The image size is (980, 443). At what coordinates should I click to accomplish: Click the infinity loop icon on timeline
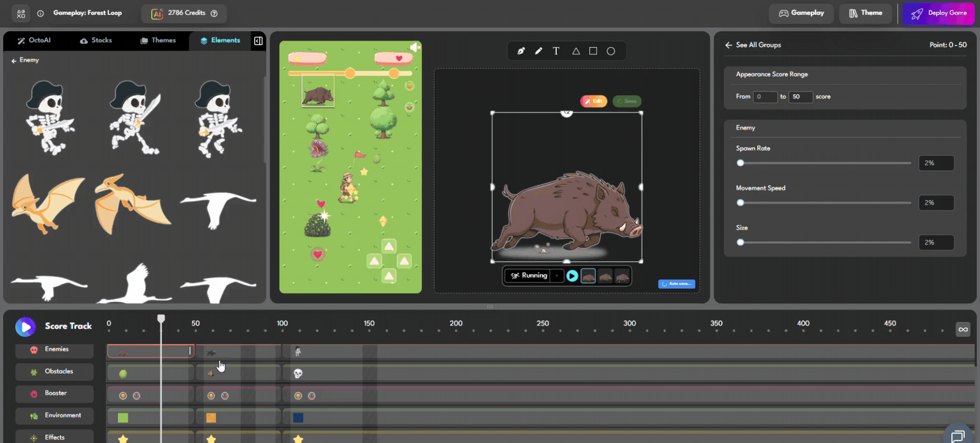click(x=963, y=329)
